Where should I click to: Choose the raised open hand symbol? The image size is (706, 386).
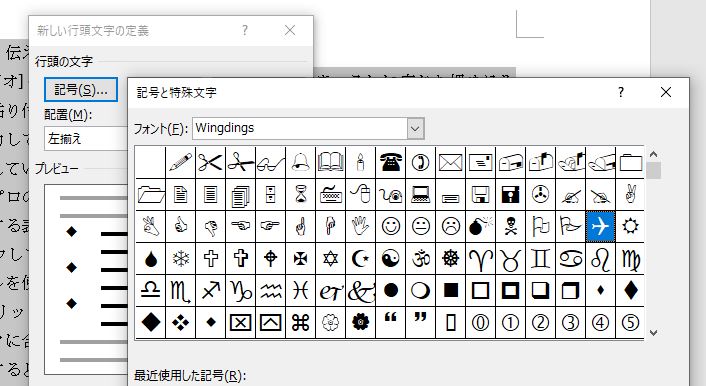tap(360, 226)
